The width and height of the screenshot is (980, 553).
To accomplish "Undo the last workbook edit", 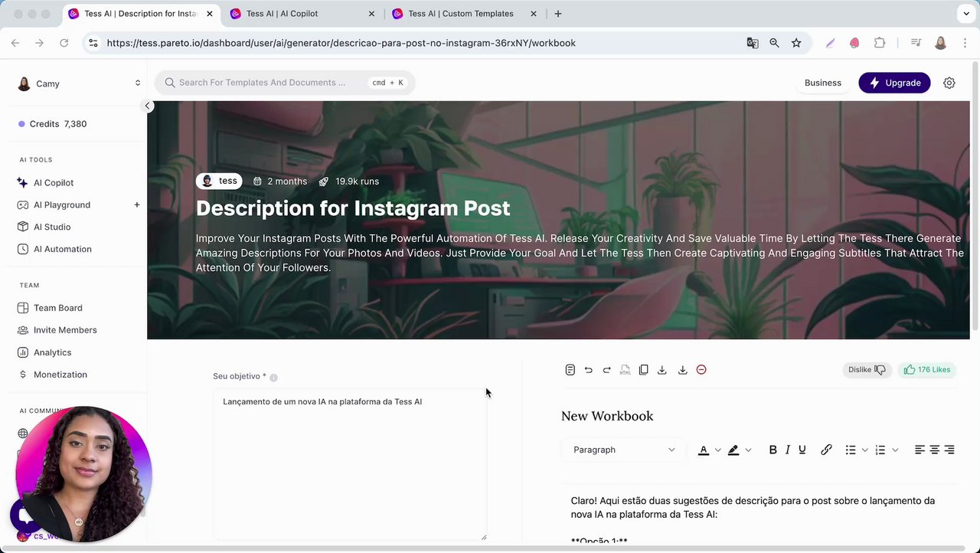I will tap(588, 370).
